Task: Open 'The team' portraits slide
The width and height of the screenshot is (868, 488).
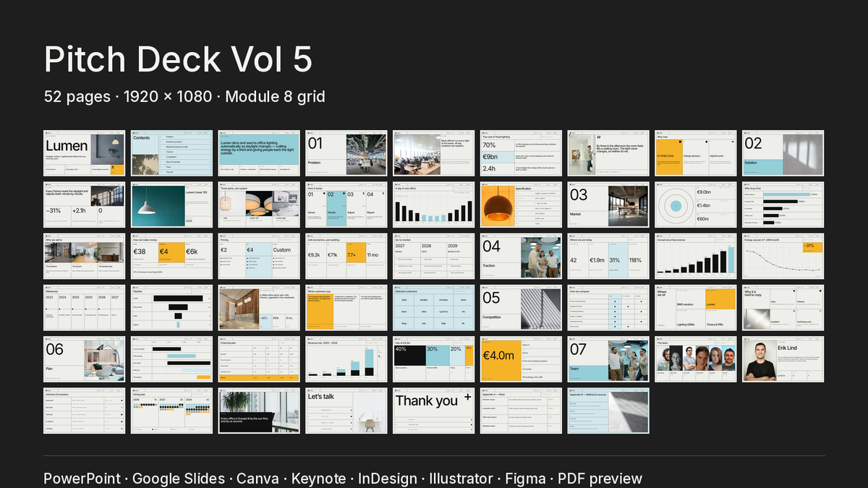Action: pos(696,359)
